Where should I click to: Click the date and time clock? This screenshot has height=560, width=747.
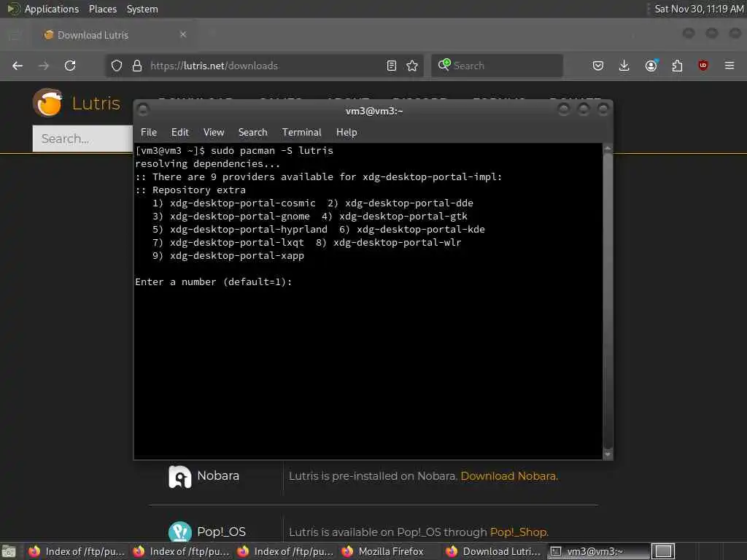pyautogui.click(x=699, y=9)
